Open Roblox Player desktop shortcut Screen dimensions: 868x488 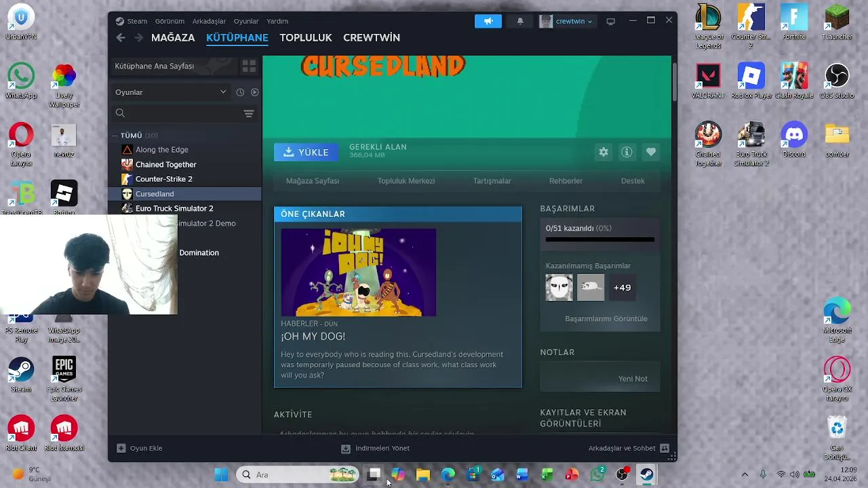(x=751, y=81)
